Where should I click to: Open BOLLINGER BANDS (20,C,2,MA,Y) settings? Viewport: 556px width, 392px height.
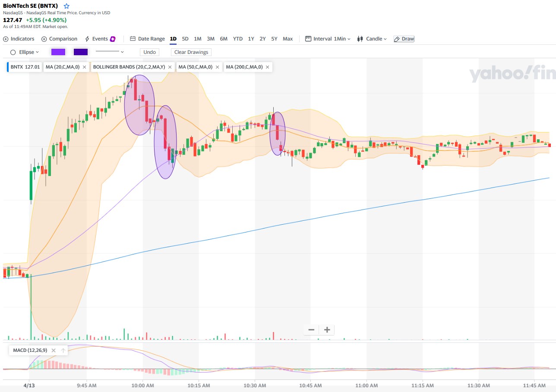pyautogui.click(x=129, y=67)
